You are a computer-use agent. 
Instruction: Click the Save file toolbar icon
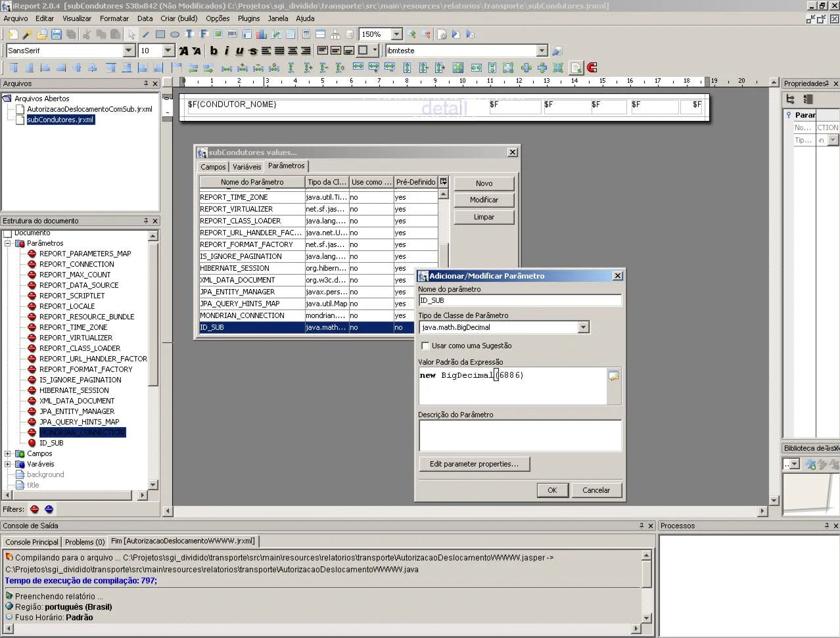point(57,34)
